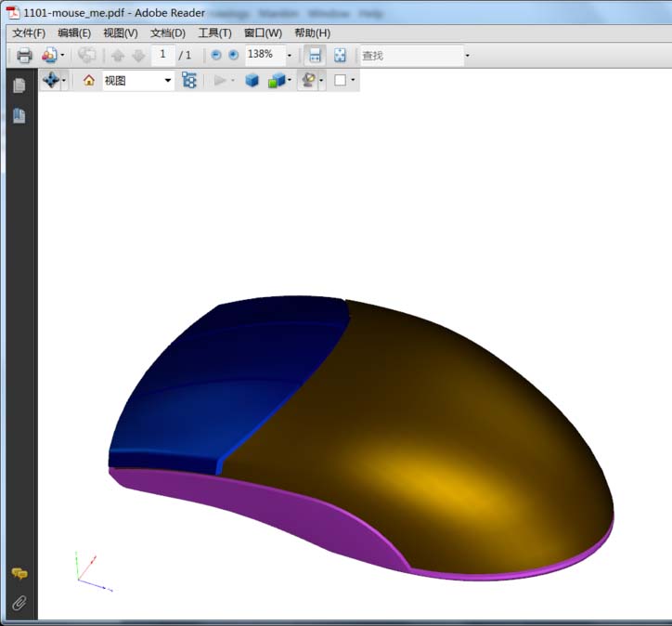Toggle single full page view
Screen dimensions: 672x626
(340, 56)
